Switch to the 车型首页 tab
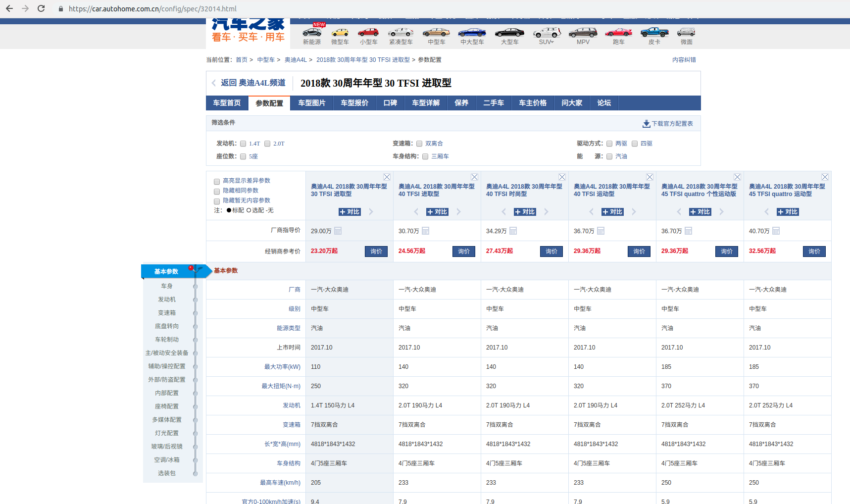850x504 pixels. [x=227, y=103]
